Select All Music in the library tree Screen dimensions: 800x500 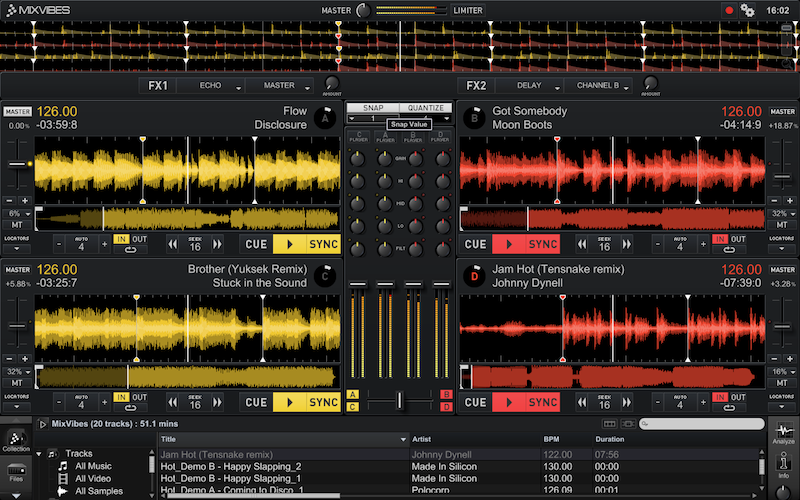point(93,466)
